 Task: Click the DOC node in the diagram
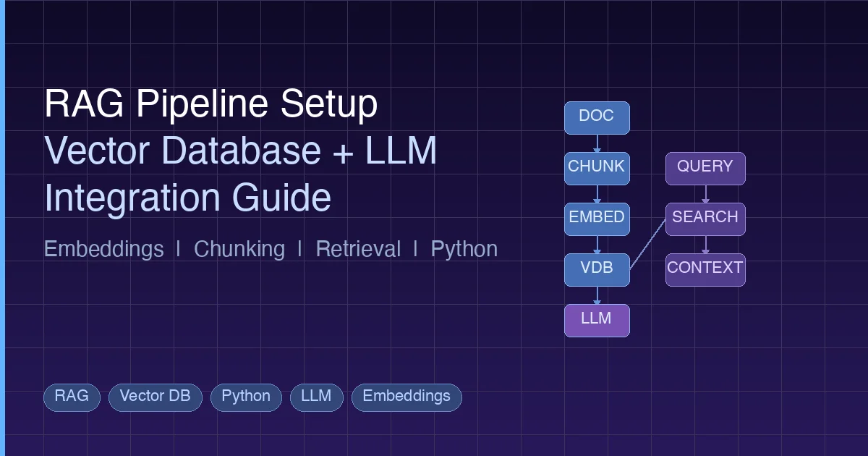597,117
